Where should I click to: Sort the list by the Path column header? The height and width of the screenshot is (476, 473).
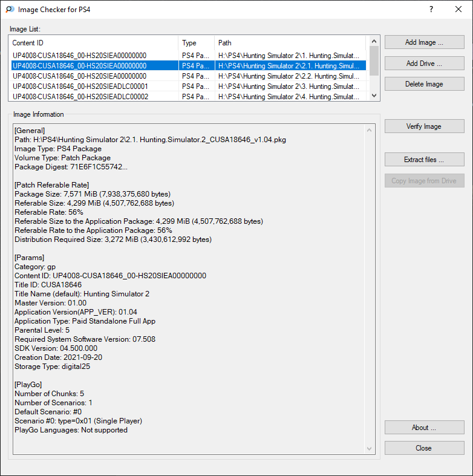(290, 43)
